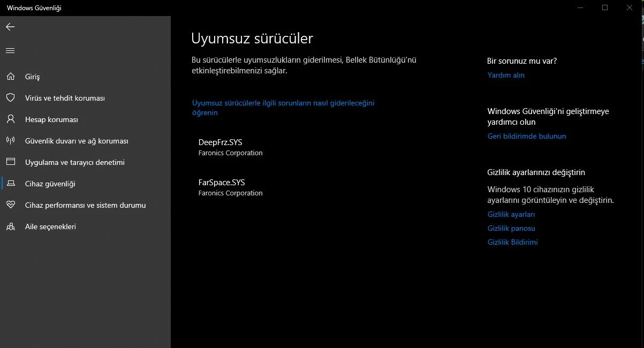Open Uygulama ve tarayıcı denetimi

tap(74, 162)
